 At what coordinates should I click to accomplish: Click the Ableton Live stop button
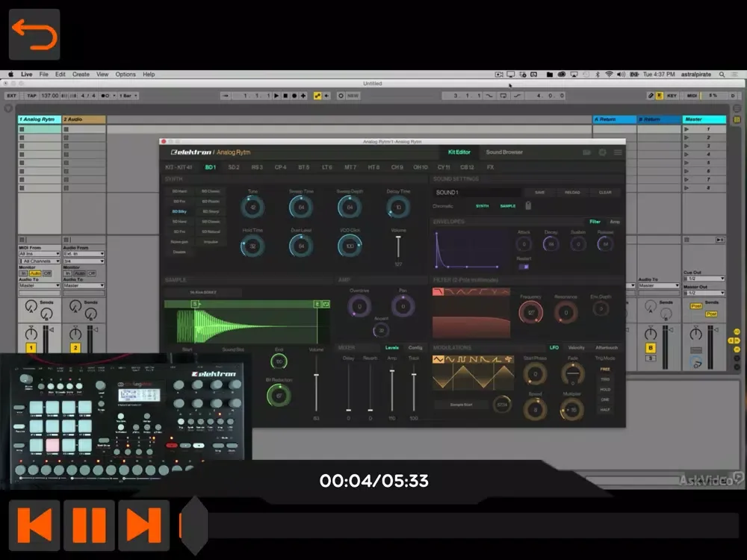[x=285, y=96]
